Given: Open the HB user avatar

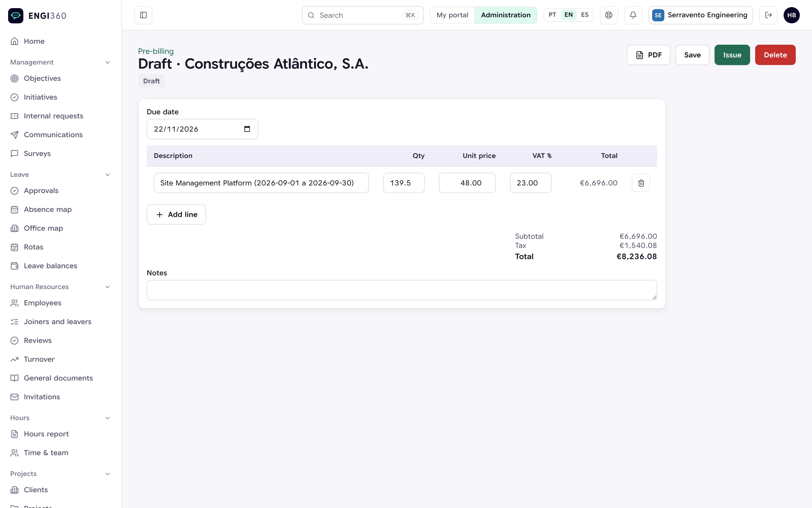Looking at the screenshot, I should click(791, 15).
